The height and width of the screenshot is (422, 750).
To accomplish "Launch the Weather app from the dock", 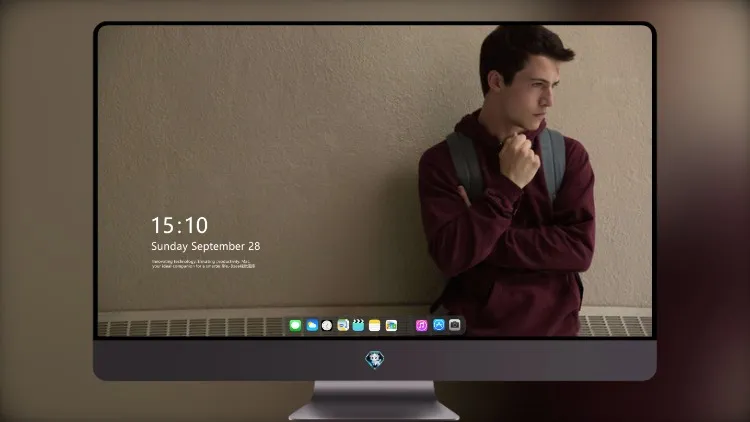I will tap(312, 325).
